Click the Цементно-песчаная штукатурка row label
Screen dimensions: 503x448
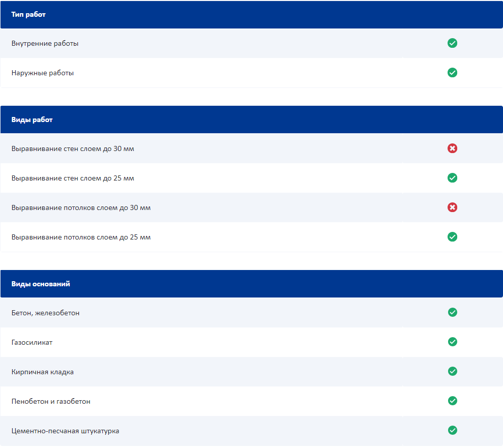65,431
